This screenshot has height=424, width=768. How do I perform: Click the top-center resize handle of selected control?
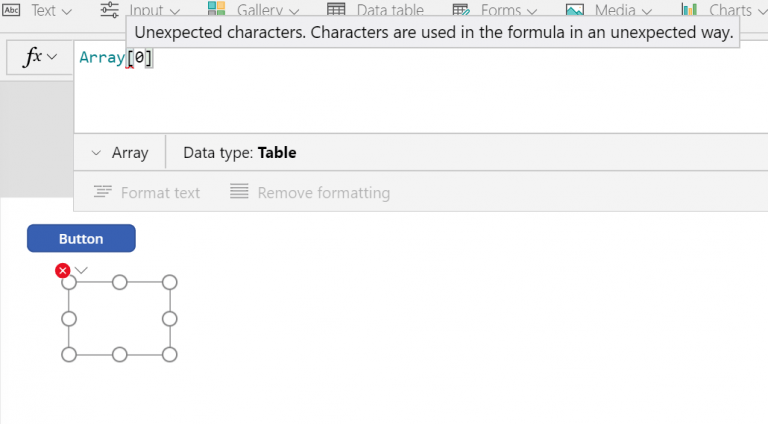pyautogui.click(x=119, y=282)
